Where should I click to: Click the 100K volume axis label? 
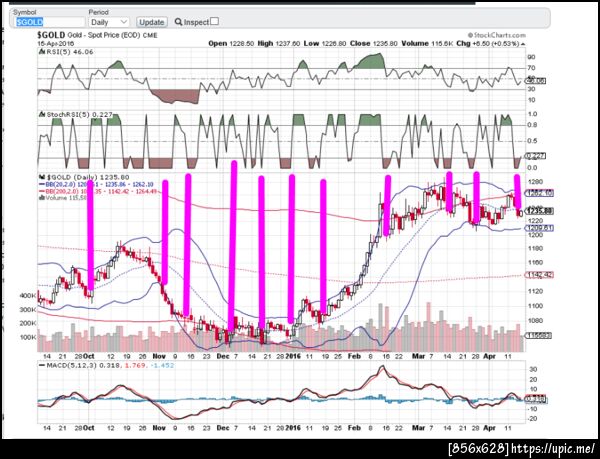(x=28, y=338)
